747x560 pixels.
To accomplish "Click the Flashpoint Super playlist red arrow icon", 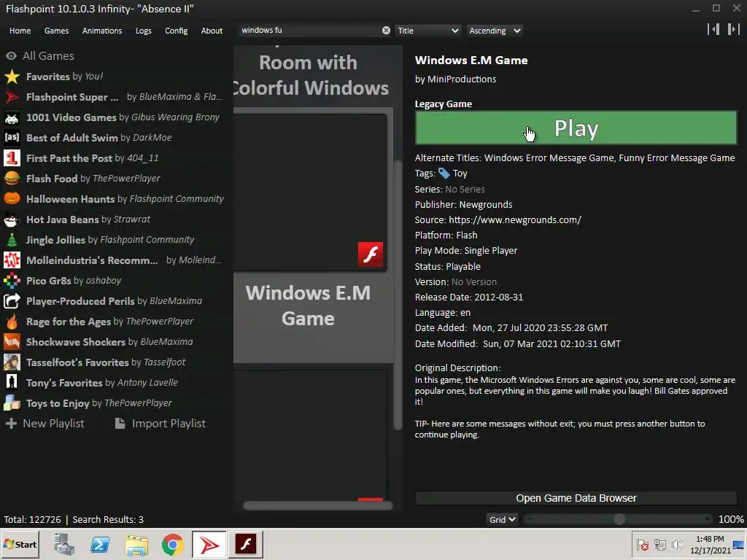I will (x=12, y=97).
